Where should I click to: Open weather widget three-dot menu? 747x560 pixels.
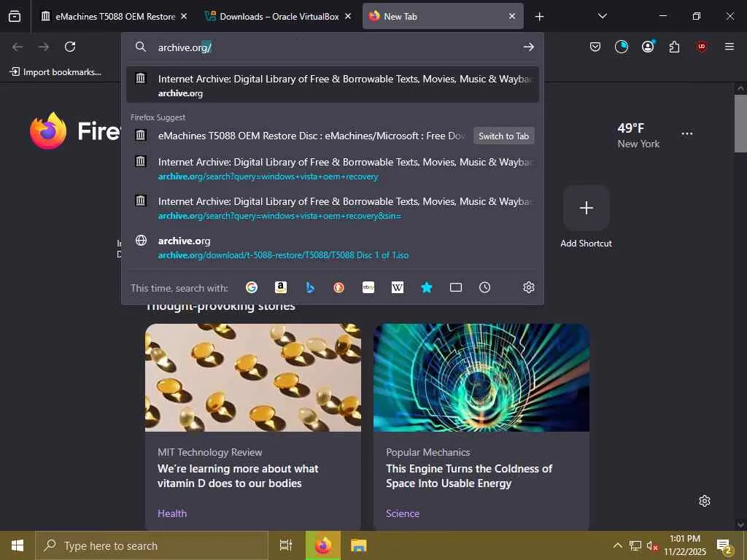pyautogui.click(x=687, y=134)
